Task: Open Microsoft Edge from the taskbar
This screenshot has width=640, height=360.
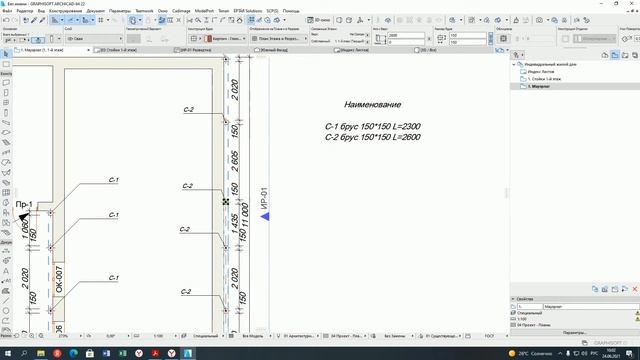Action: point(73,353)
